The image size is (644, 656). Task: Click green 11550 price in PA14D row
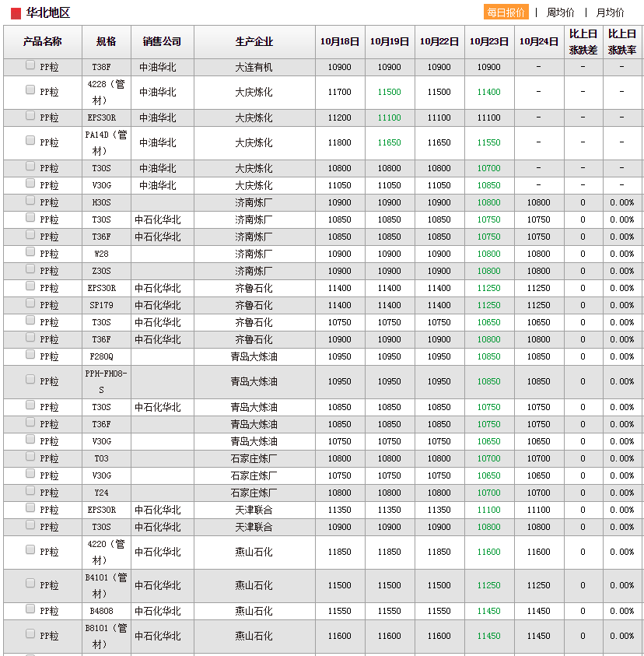[x=489, y=142]
